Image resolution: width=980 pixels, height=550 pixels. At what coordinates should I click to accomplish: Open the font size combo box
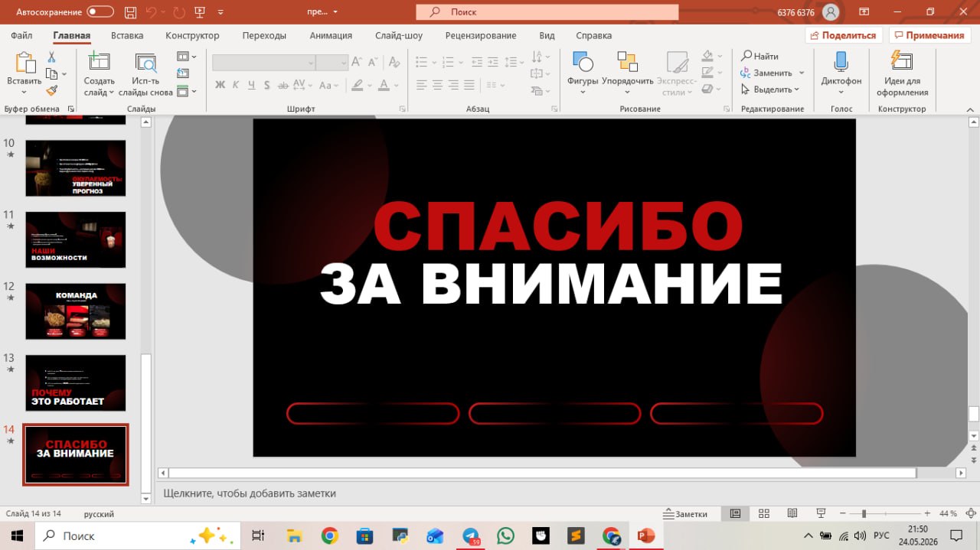pos(332,63)
